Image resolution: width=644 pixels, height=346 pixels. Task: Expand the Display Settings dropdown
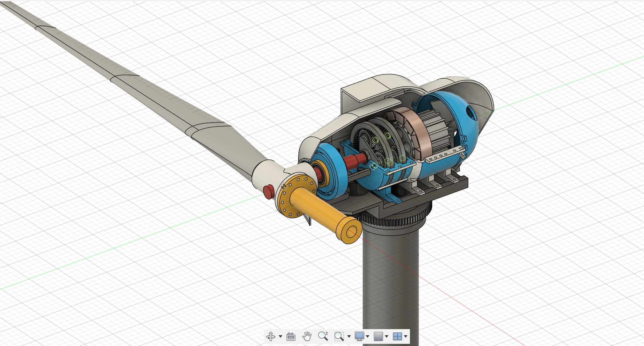(x=368, y=336)
